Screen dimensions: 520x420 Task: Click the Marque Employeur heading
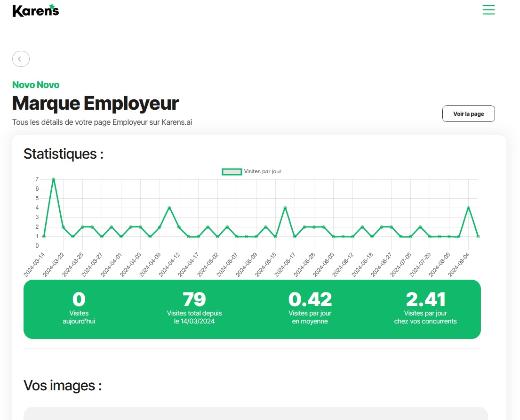pyautogui.click(x=96, y=103)
